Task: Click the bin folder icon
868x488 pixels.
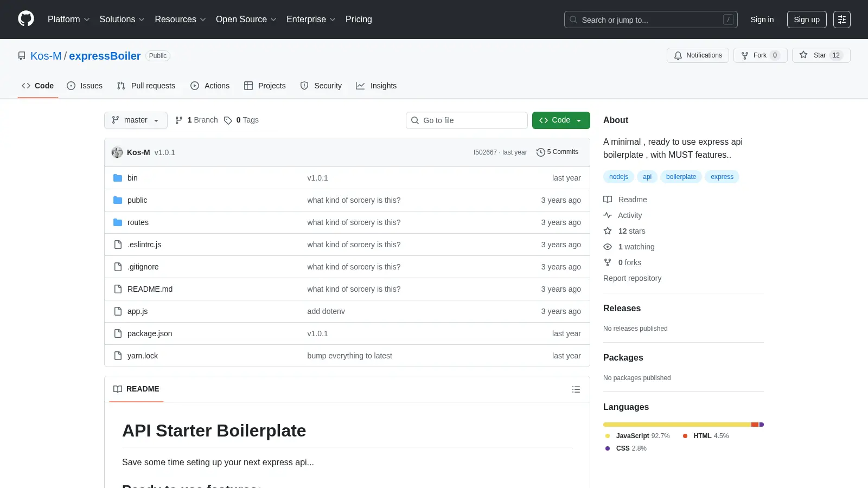Action: [x=118, y=178]
